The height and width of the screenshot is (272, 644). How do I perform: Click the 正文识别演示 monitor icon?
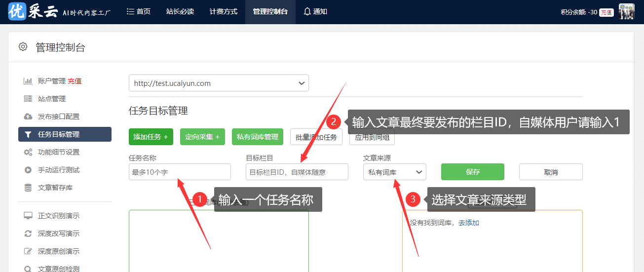point(28,216)
